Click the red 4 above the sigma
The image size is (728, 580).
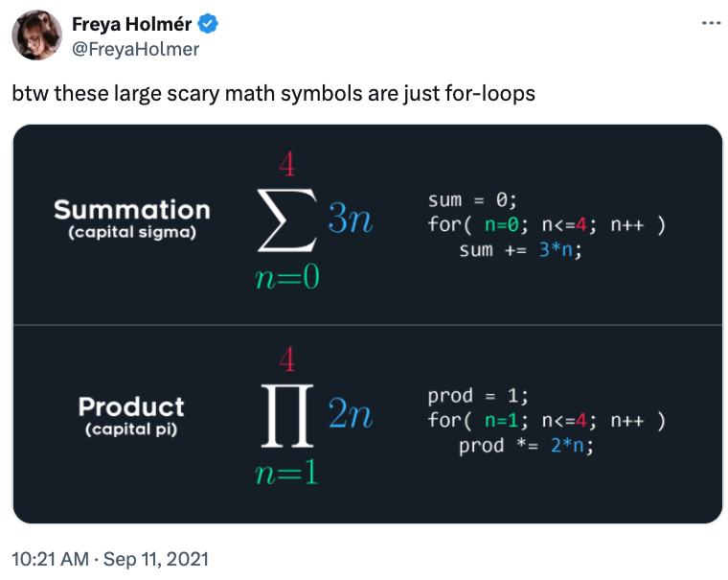[x=286, y=166]
